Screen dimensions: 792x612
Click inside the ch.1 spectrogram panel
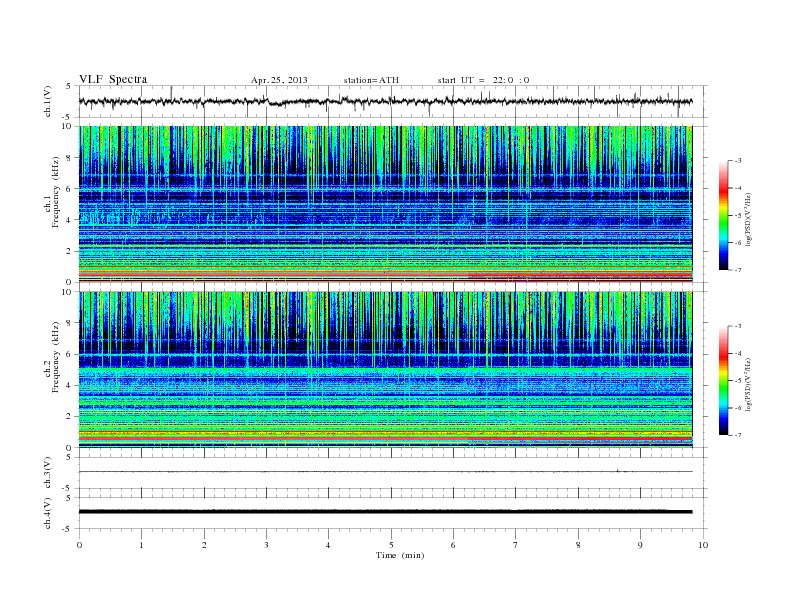point(385,204)
